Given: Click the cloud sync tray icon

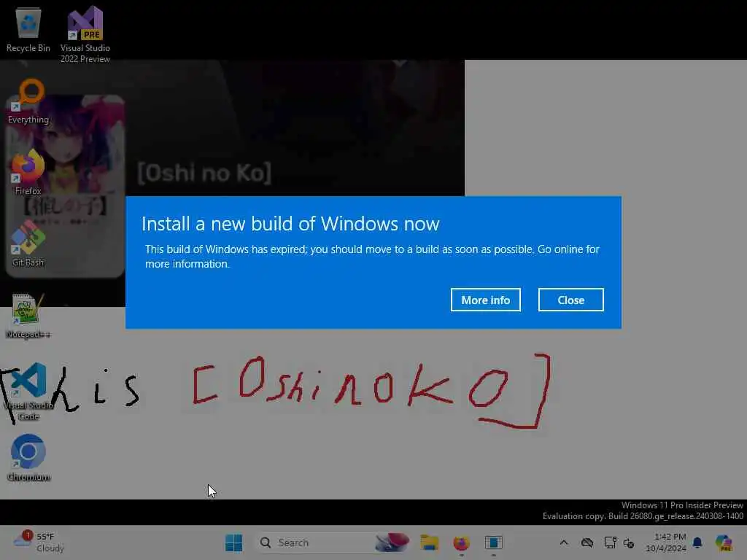Looking at the screenshot, I should 587,542.
